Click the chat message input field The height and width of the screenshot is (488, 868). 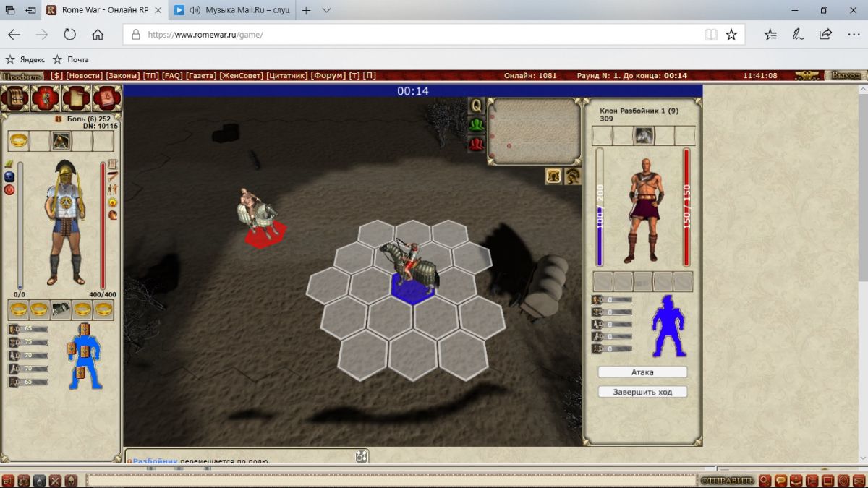point(391,480)
